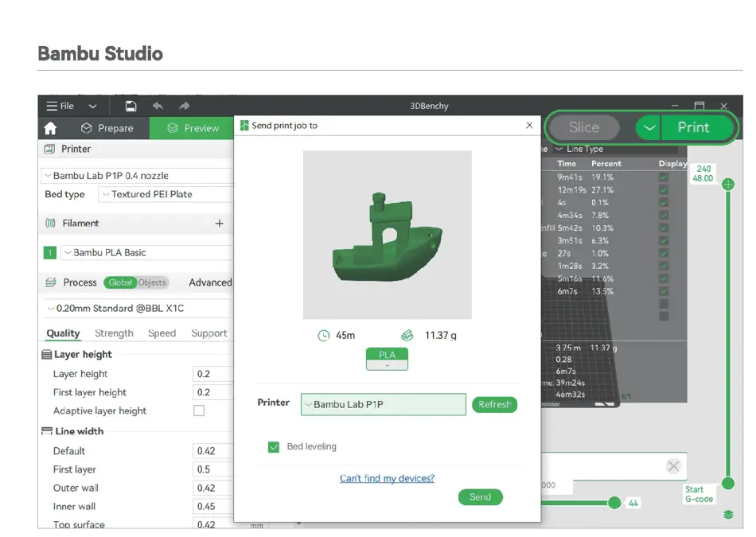Screen dimensions: 756x537
Task: Click the Advanced label
Action: (210, 282)
